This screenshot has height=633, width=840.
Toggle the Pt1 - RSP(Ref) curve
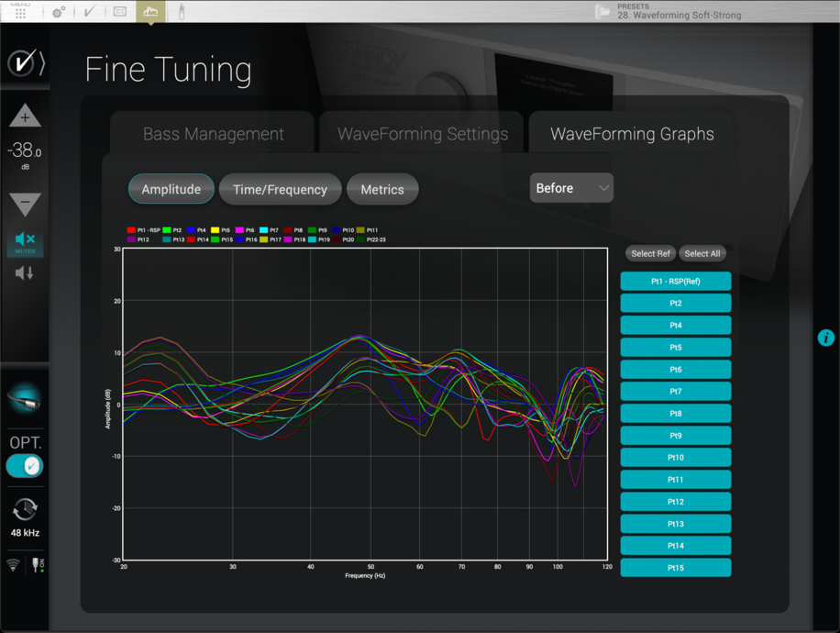pos(675,282)
